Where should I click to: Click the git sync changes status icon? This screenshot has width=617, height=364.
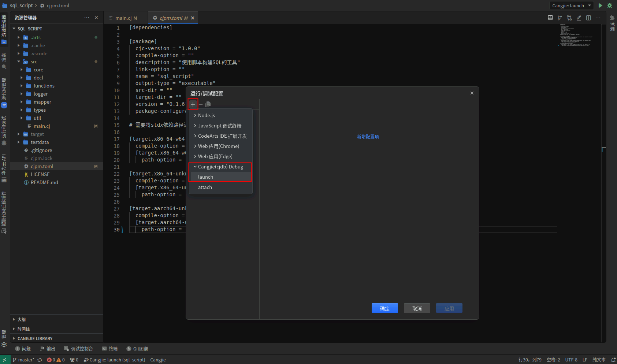(x=40, y=360)
